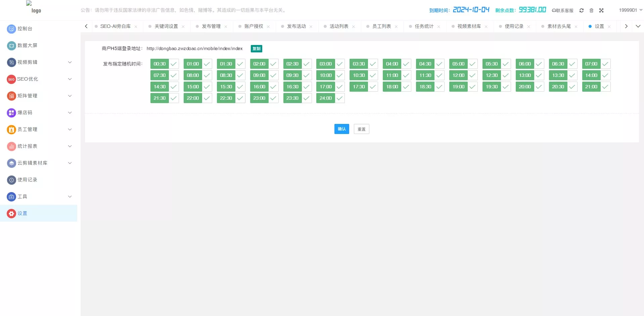Expand the SEO优化 sidebar section
Image resolution: width=644 pixels, height=316 pixels.
pos(70,79)
